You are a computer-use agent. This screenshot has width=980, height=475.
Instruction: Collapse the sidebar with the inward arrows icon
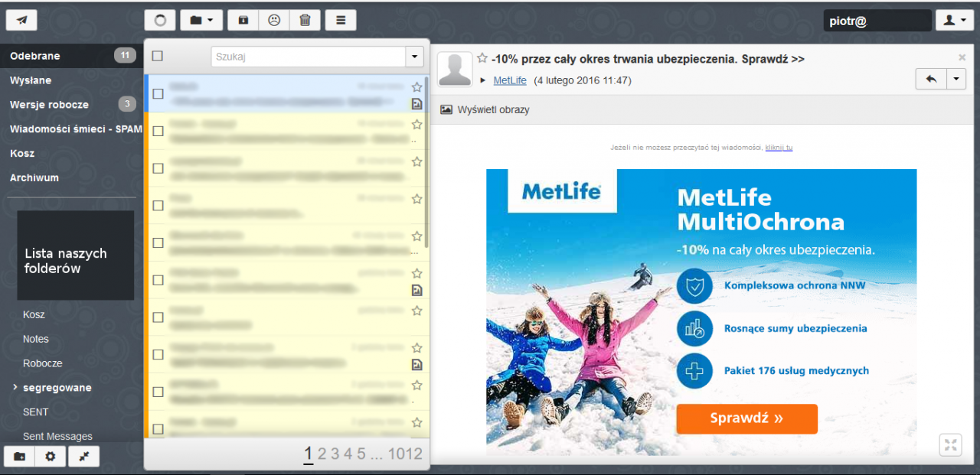coord(83,457)
